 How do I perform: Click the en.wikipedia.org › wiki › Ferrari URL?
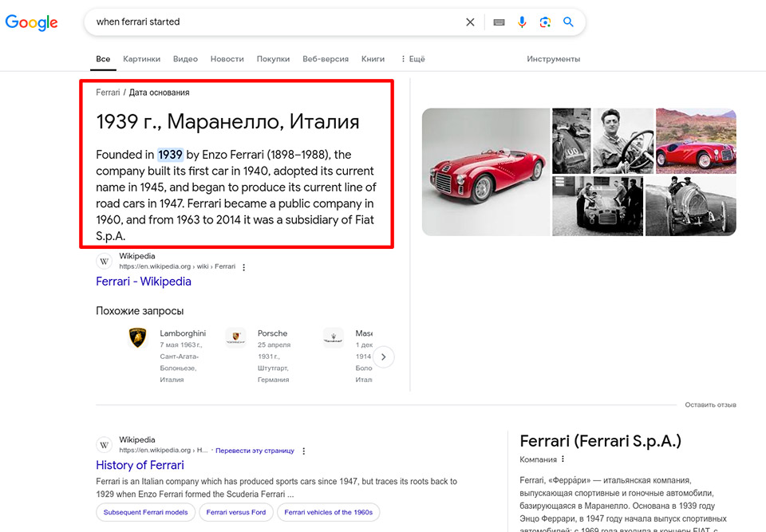click(177, 266)
